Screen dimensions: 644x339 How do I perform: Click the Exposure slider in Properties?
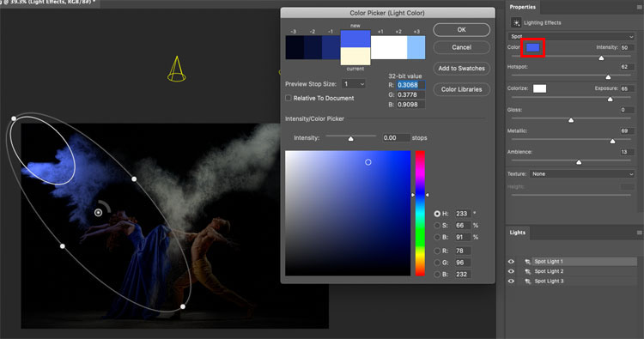(571, 99)
